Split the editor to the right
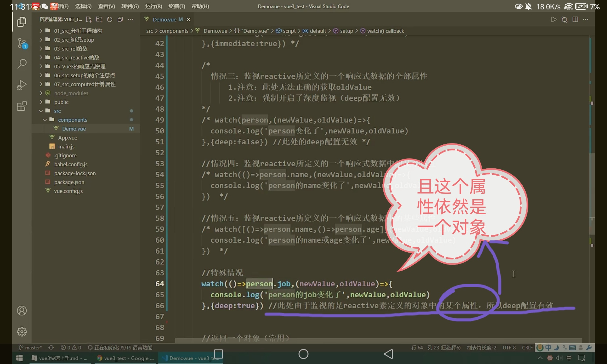The height and width of the screenshot is (364, 607). 575,19
